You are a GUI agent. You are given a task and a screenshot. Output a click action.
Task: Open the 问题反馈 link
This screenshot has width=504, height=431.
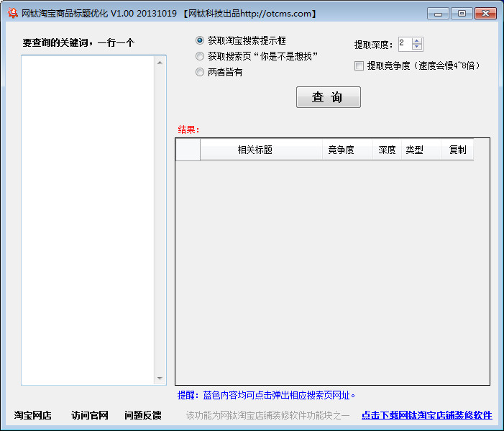pyautogui.click(x=143, y=415)
